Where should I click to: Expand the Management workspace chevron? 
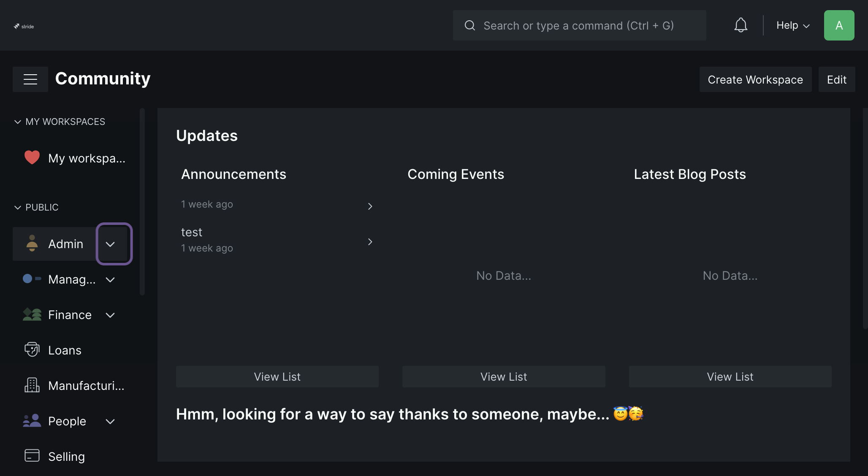point(110,280)
